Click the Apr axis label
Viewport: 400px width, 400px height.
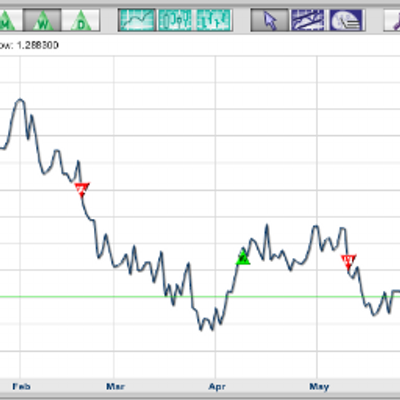[217, 387]
